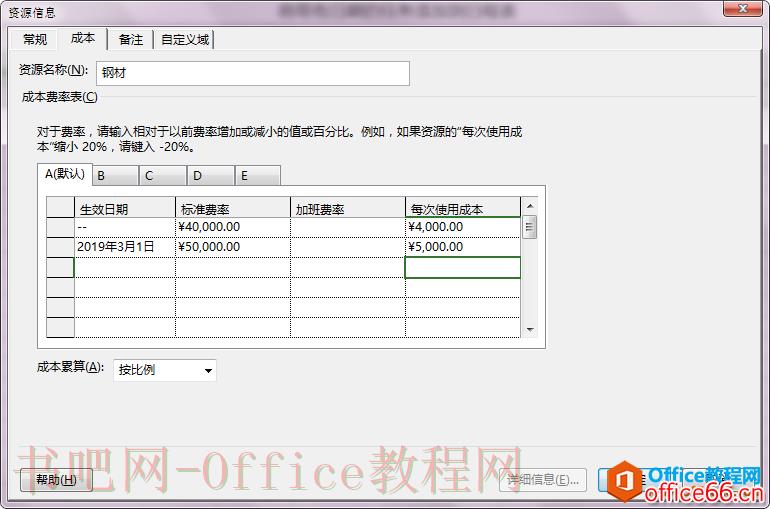
Task: Switch to cost rate table E
Action: 258,176
